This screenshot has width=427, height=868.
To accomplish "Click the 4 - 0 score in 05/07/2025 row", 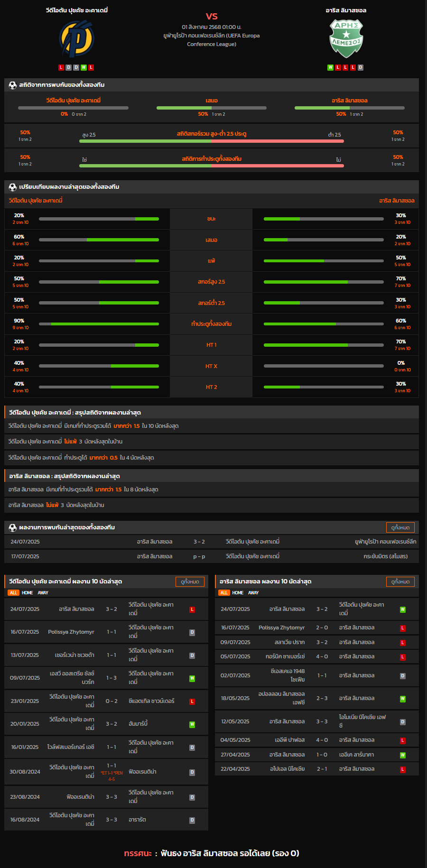I will 322,656.
